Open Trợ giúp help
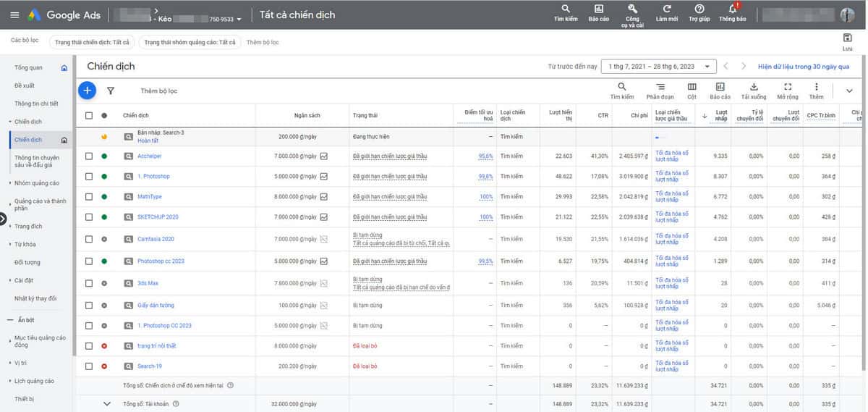Image resolution: width=868 pixels, height=412 pixels. [x=699, y=14]
